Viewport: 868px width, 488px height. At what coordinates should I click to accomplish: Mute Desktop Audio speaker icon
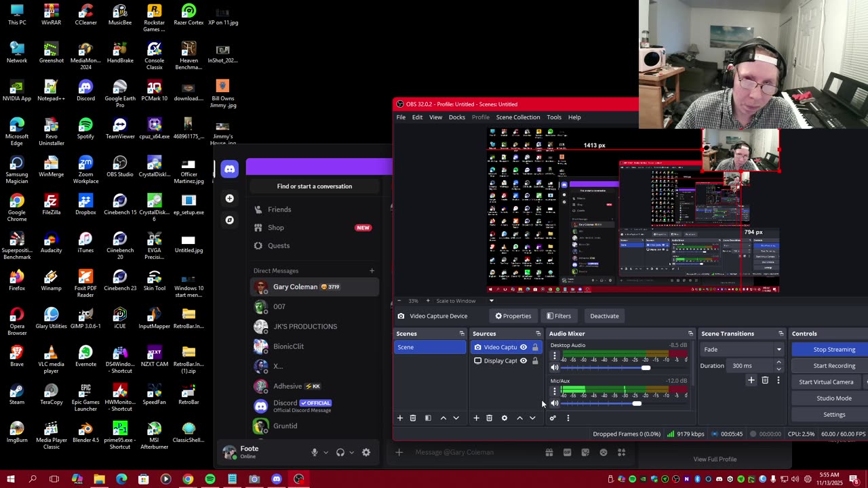tap(555, 368)
